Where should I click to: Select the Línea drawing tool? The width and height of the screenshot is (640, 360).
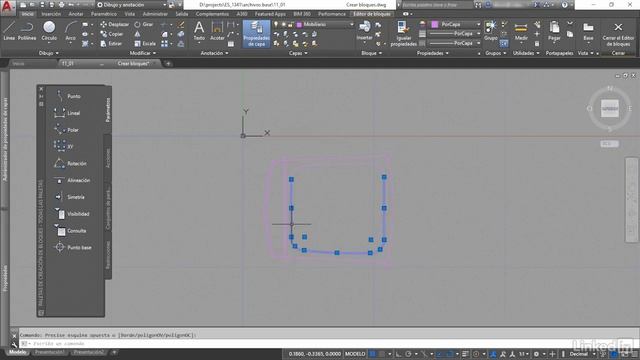point(9,31)
